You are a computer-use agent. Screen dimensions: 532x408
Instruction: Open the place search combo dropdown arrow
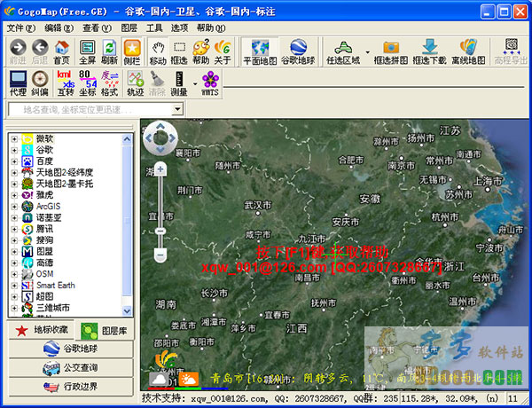[x=178, y=109]
